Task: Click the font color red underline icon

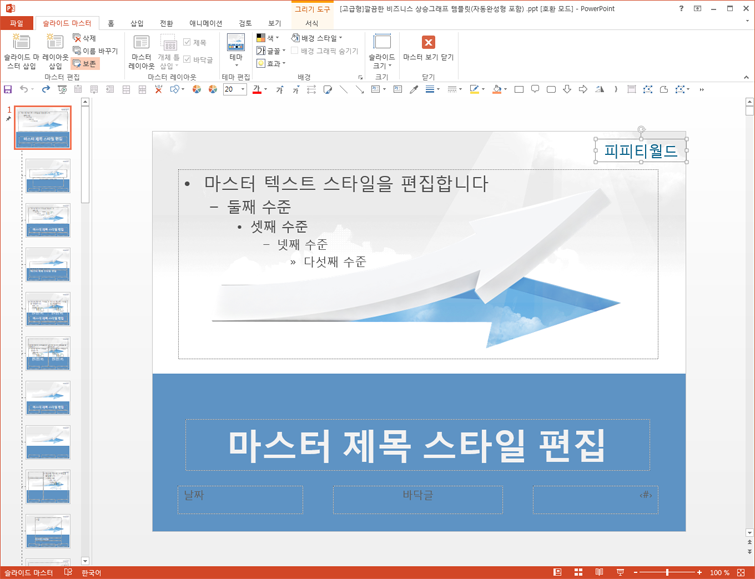Action: (x=257, y=90)
